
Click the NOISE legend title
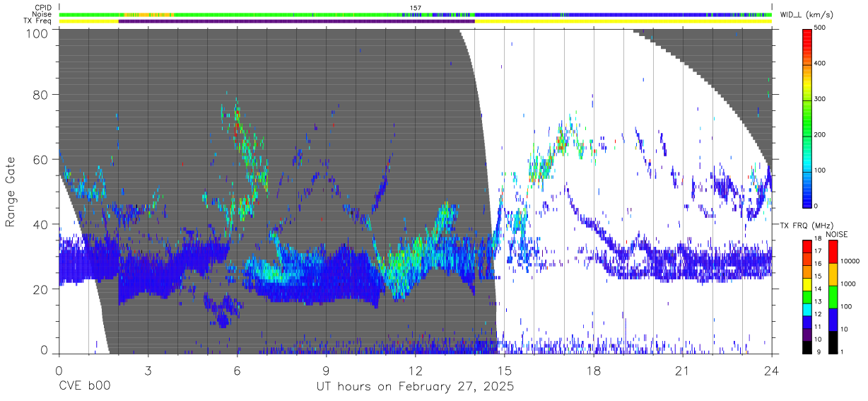point(835,234)
